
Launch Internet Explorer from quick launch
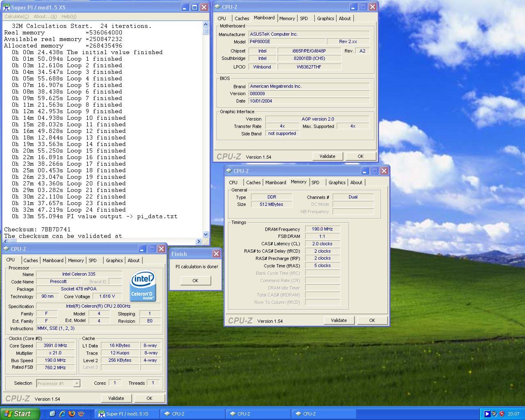coord(62,413)
